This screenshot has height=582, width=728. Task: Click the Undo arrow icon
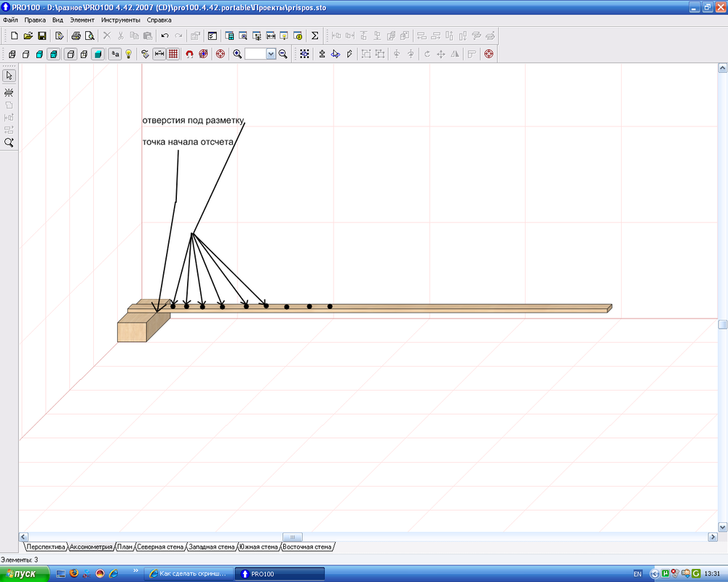tap(165, 36)
